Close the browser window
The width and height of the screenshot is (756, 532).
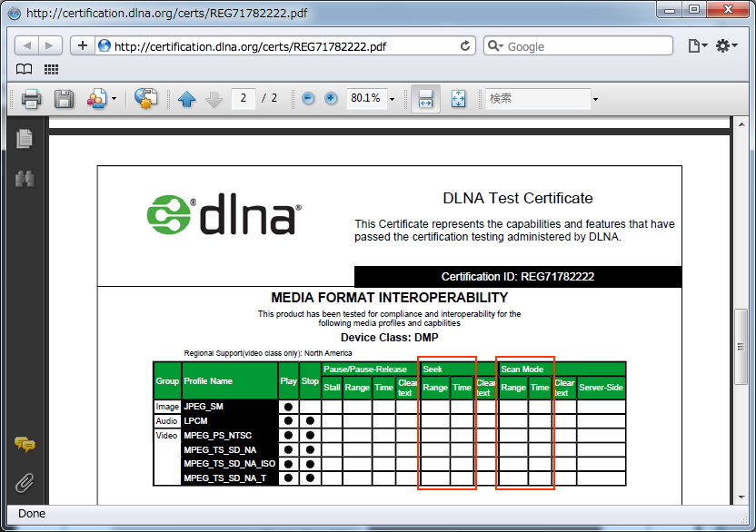pos(728,10)
